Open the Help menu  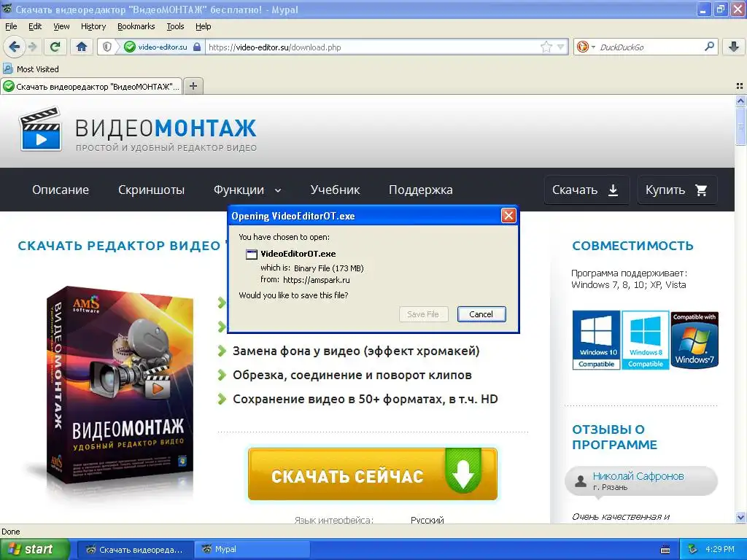click(x=203, y=26)
